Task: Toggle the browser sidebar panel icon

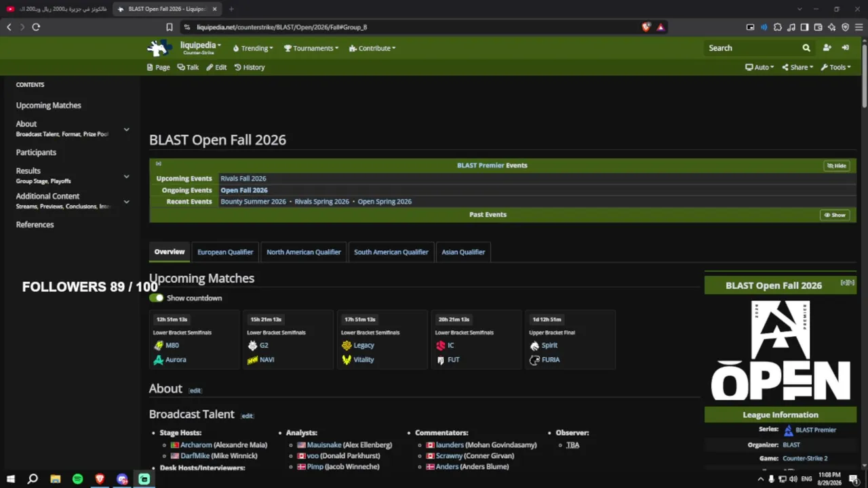Action: [804, 27]
